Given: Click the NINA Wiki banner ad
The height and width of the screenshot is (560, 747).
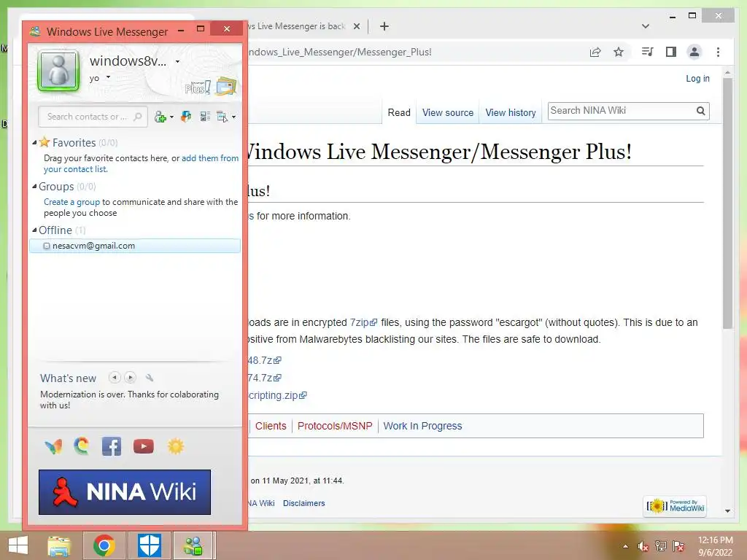Looking at the screenshot, I should click(x=125, y=492).
